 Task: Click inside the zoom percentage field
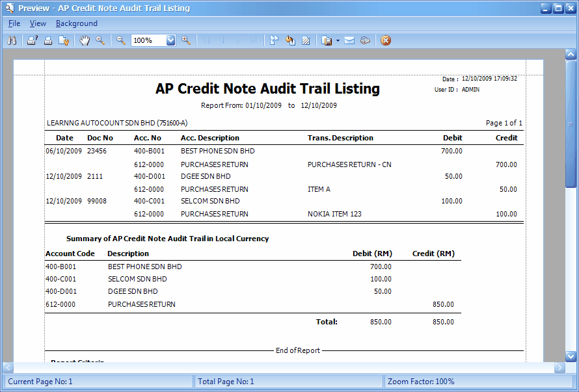pyautogui.click(x=148, y=40)
